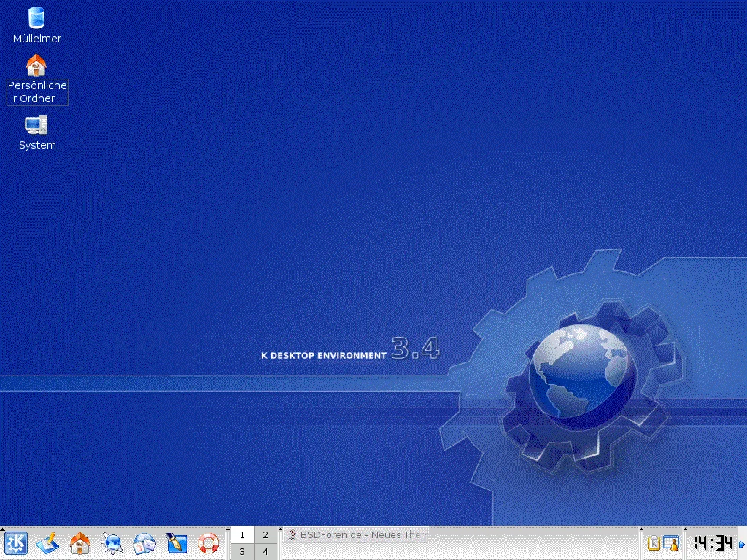
Task: Open the home folder from panel
Action: coord(80,543)
